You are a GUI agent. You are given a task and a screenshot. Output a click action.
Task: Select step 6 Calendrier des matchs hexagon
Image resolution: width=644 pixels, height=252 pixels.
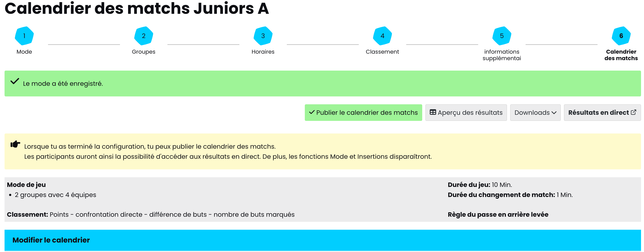(621, 36)
